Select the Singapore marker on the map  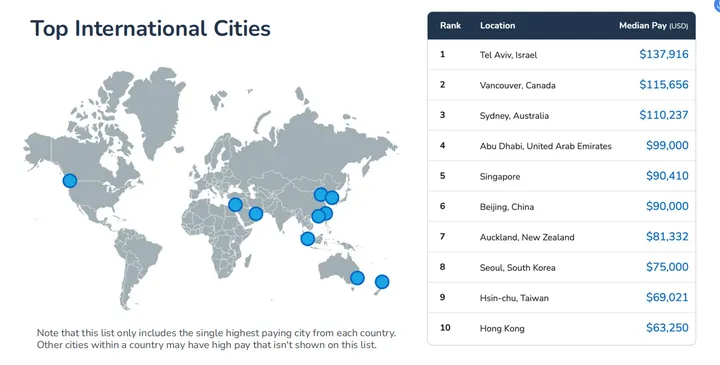[x=308, y=239]
